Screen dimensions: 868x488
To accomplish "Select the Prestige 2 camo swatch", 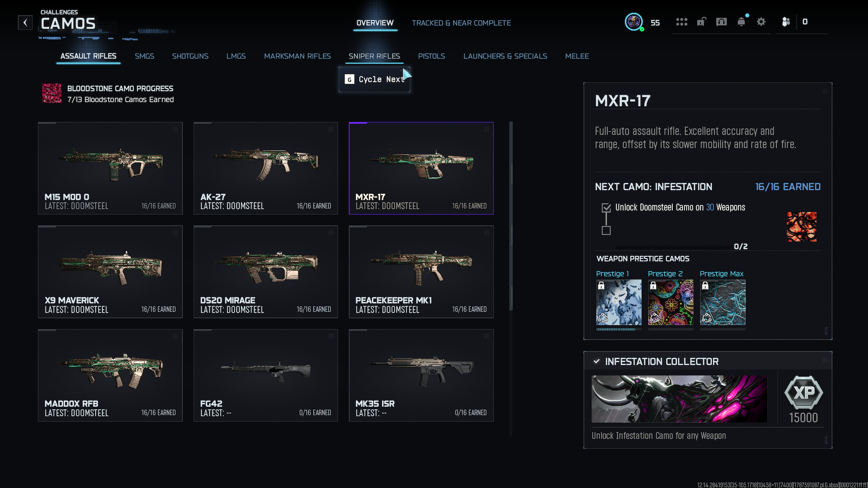I will coord(670,302).
